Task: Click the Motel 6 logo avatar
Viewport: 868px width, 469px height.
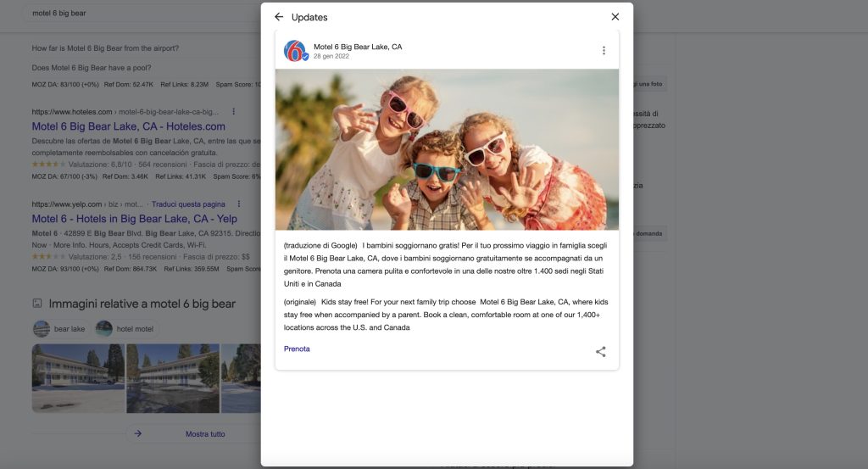Action: 295,51
